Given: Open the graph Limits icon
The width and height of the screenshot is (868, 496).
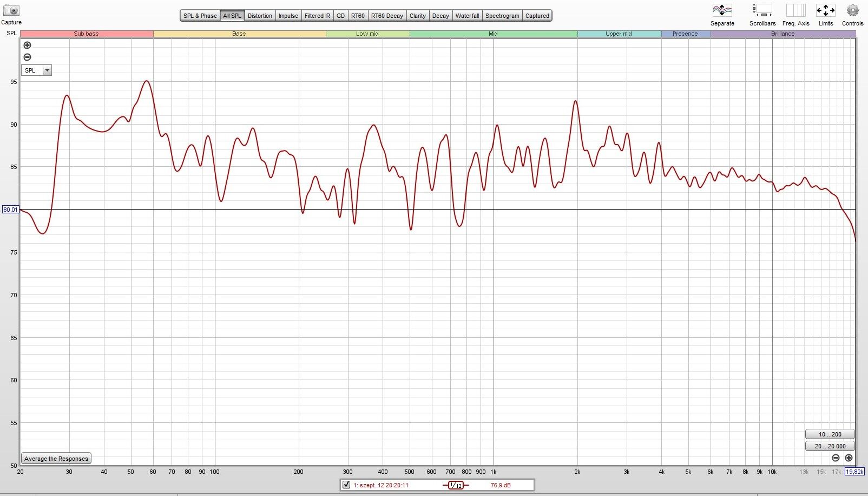Looking at the screenshot, I should tap(826, 10).
